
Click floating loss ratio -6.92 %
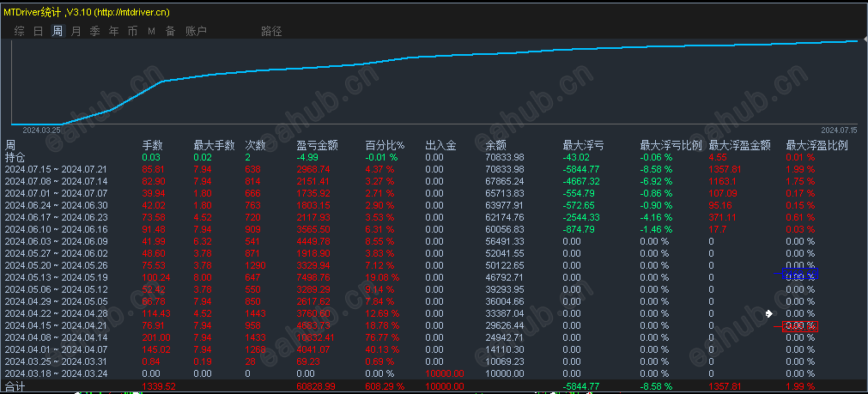click(x=657, y=181)
